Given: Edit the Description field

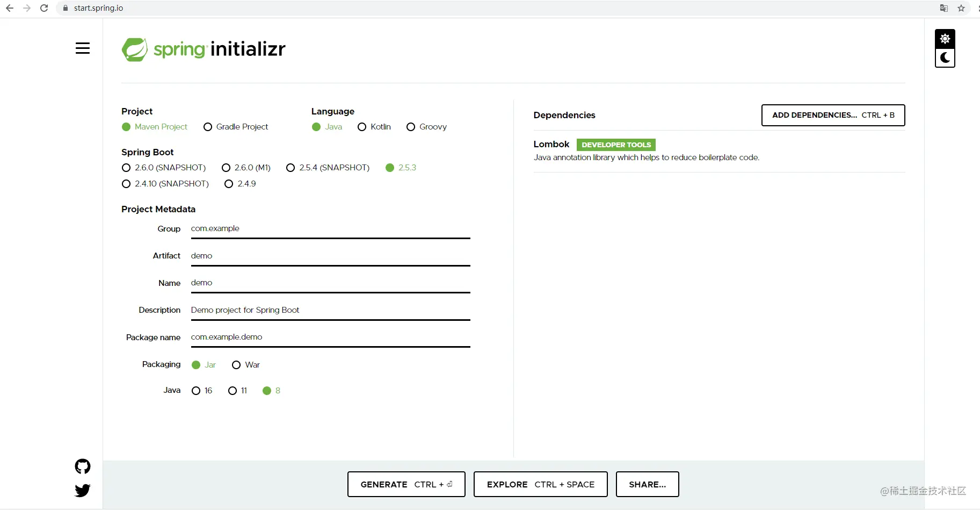Looking at the screenshot, I should click(331, 311).
